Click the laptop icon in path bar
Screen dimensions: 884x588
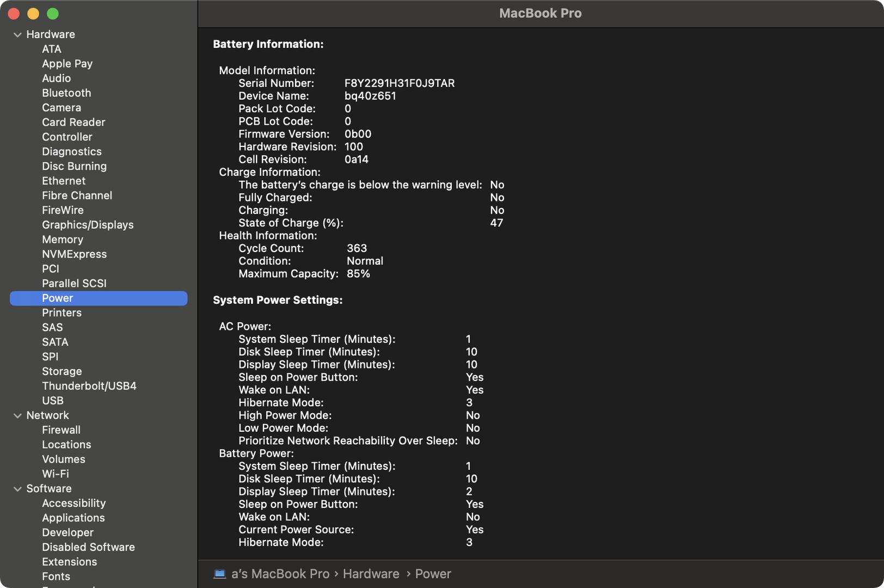(220, 574)
